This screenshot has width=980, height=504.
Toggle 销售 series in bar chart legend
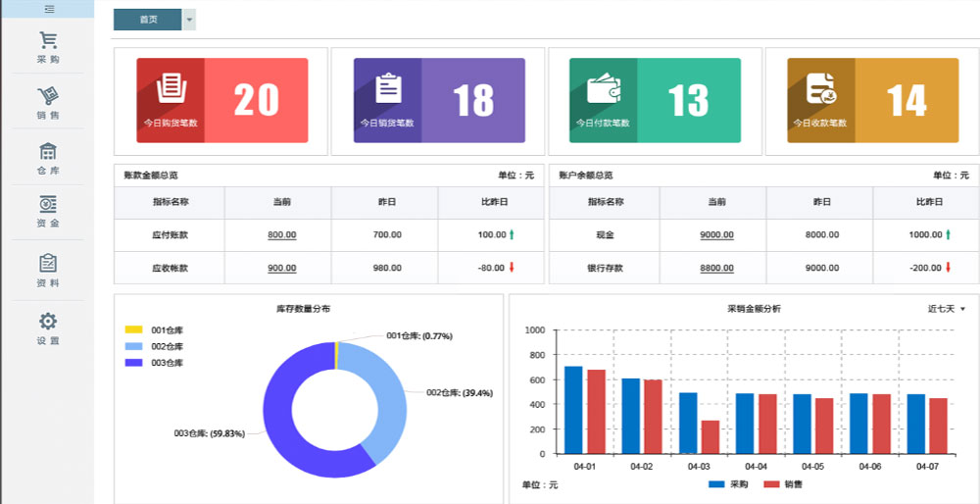(x=784, y=484)
